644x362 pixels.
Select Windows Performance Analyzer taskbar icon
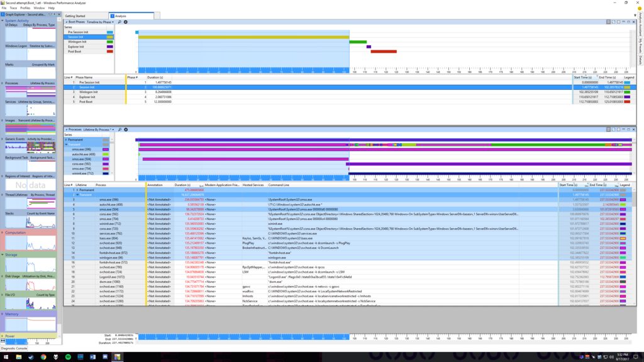click(118, 357)
